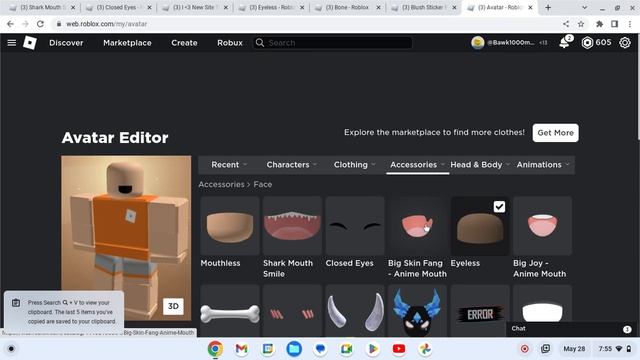This screenshot has height=360, width=640.
Task: Click the screen recording indicator icon
Action: (x=524, y=349)
